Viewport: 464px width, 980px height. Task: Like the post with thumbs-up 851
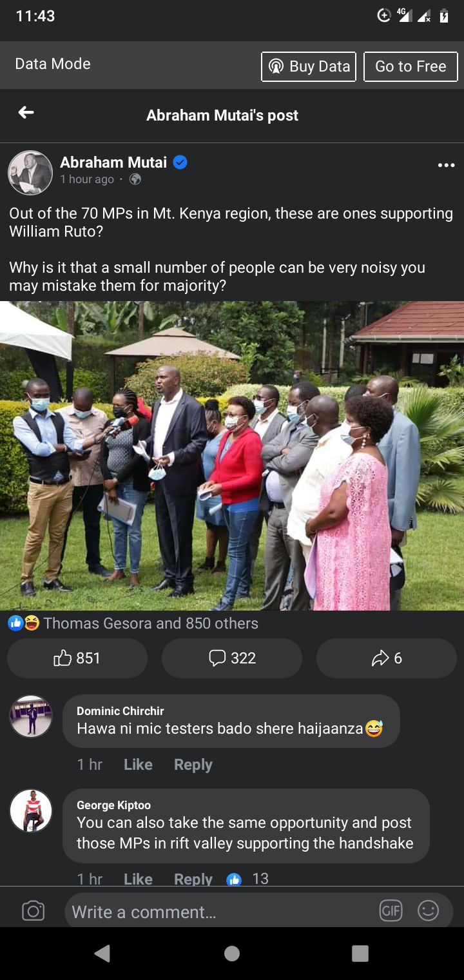pos(77,658)
